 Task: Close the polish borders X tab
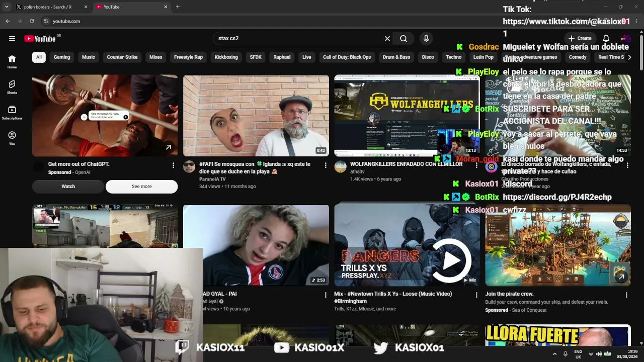click(x=86, y=7)
